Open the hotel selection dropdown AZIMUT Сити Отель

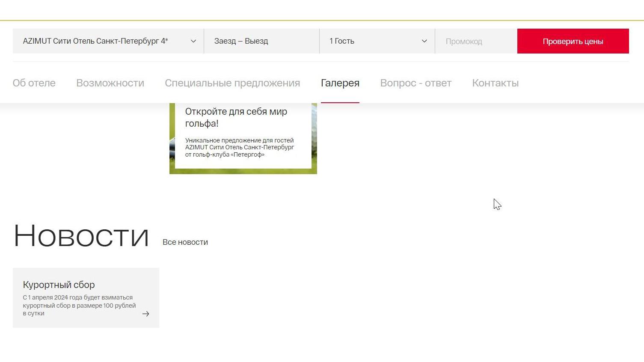[x=108, y=41]
